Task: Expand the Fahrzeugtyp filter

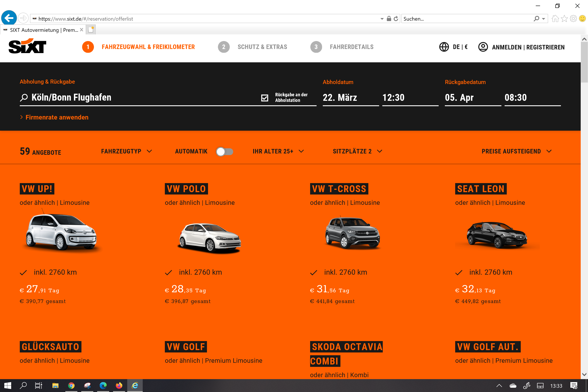Action: (x=127, y=151)
